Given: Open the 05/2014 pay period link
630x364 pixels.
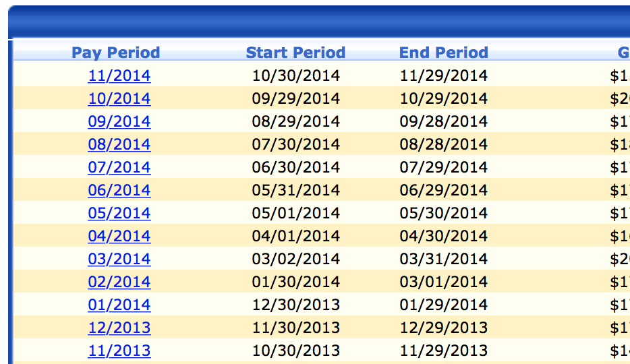Looking at the screenshot, I should coord(119,213).
